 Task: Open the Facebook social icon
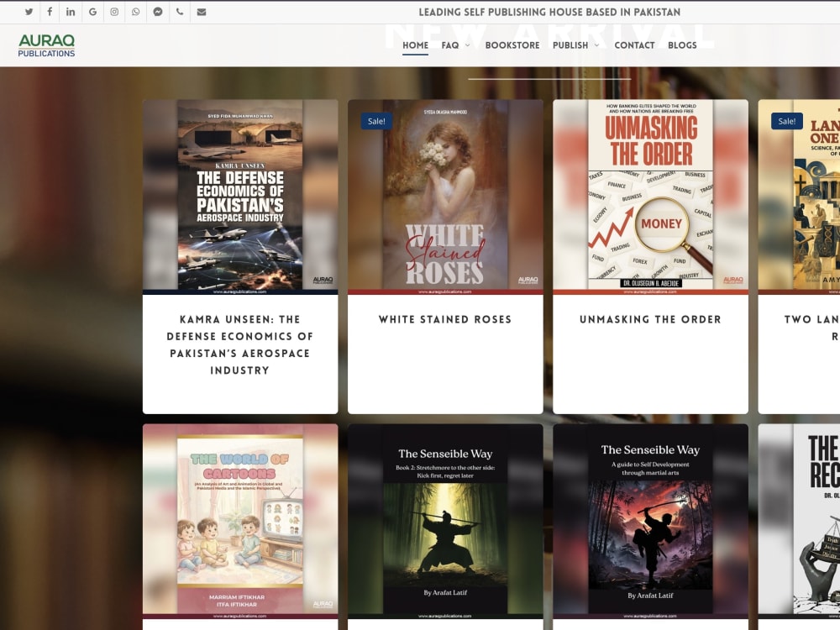tap(50, 12)
